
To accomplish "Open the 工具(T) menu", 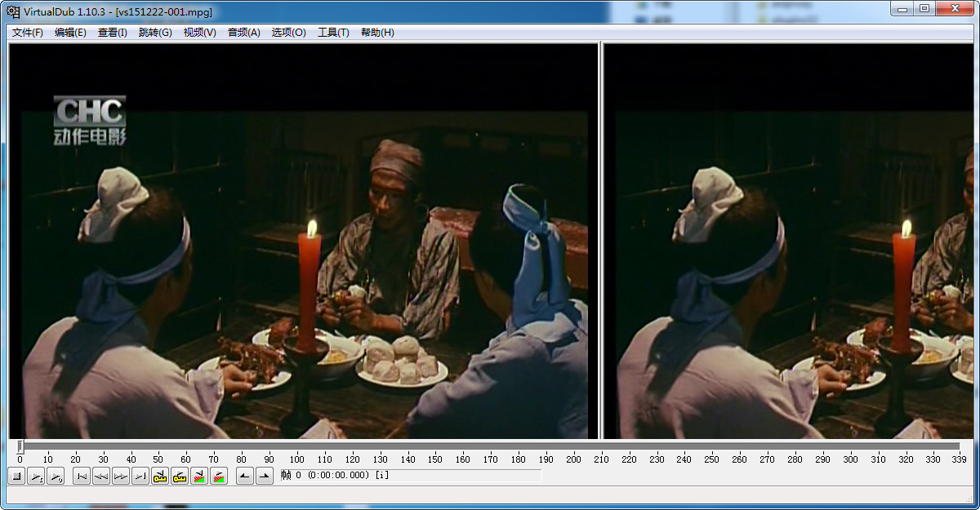I will coord(333,33).
